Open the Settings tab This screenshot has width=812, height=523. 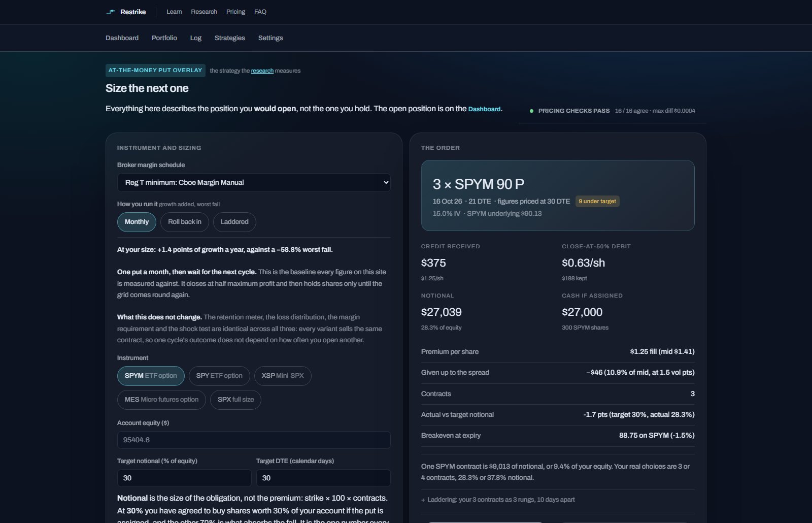270,38
